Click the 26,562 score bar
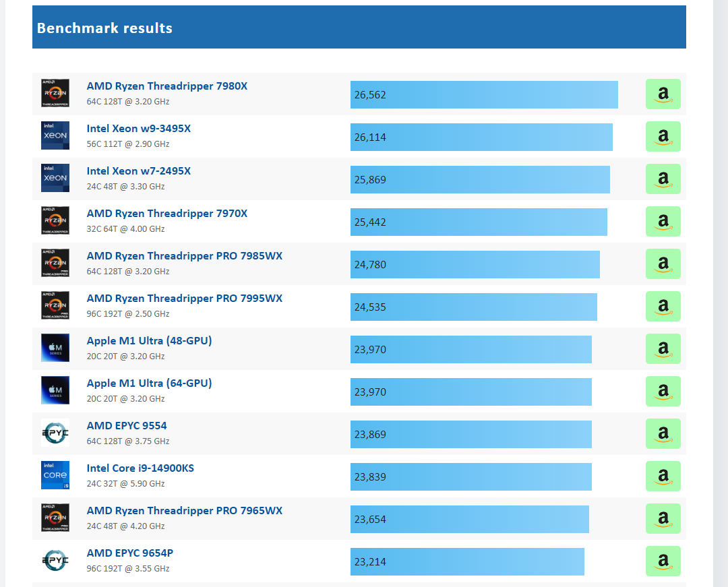The width and height of the screenshot is (728, 587). point(484,94)
